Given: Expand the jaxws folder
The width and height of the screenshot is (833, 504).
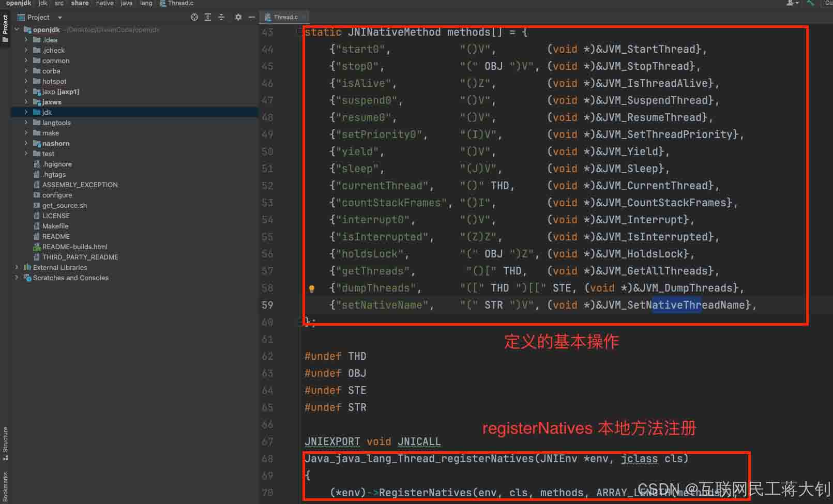Looking at the screenshot, I should click(26, 102).
